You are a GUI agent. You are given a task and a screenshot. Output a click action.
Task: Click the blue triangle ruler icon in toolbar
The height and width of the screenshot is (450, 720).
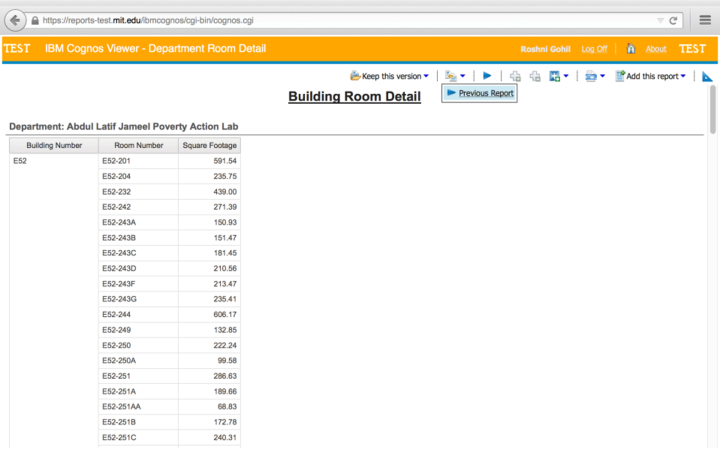pyautogui.click(x=707, y=76)
